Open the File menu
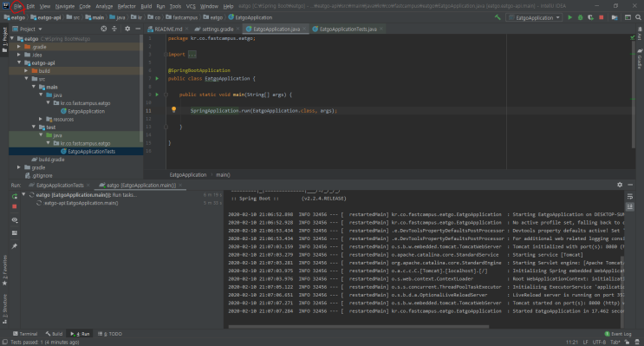The height and width of the screenshot is (346, 644). 17,6
